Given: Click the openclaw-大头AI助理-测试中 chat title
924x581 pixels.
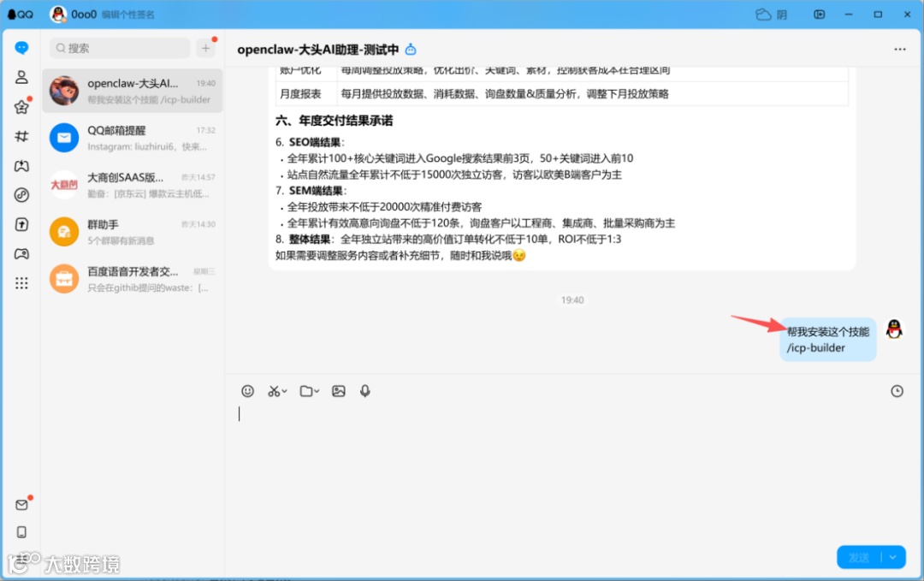Looking at the screenshot, I should [x=318, y=50].
